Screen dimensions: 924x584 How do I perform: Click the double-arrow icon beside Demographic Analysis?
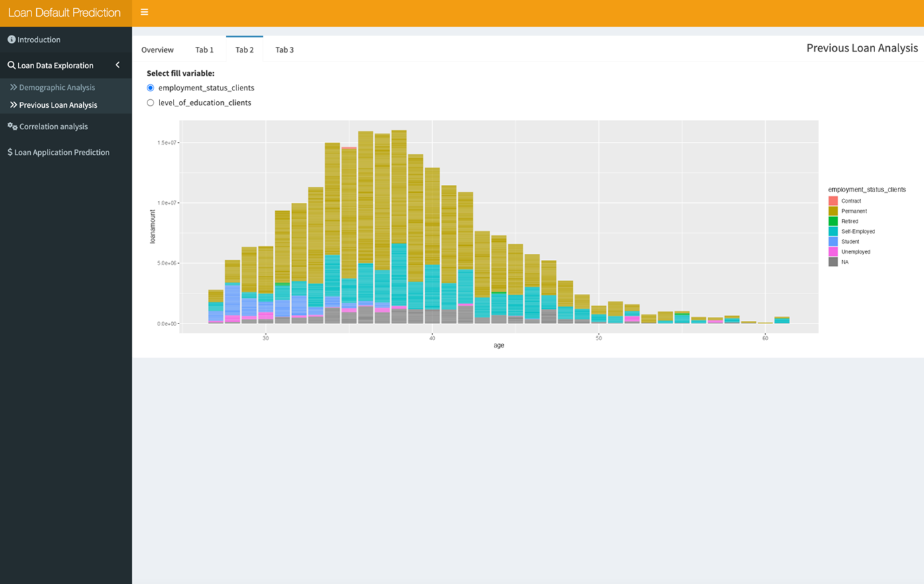[x=13, y=88]
